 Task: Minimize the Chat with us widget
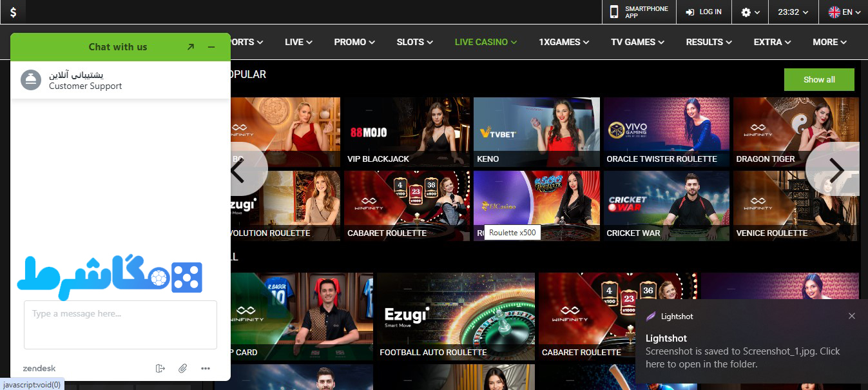211,47
